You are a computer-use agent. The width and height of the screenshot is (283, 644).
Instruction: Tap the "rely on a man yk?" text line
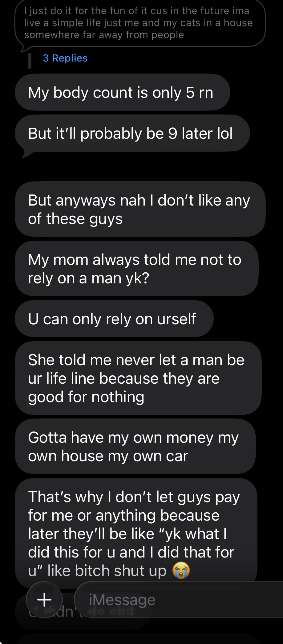(88, 278)
